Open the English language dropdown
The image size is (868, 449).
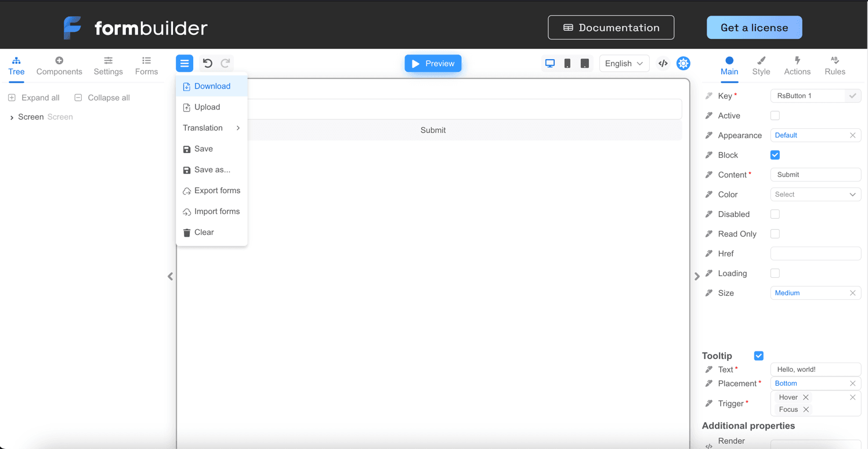coord(624,63)
